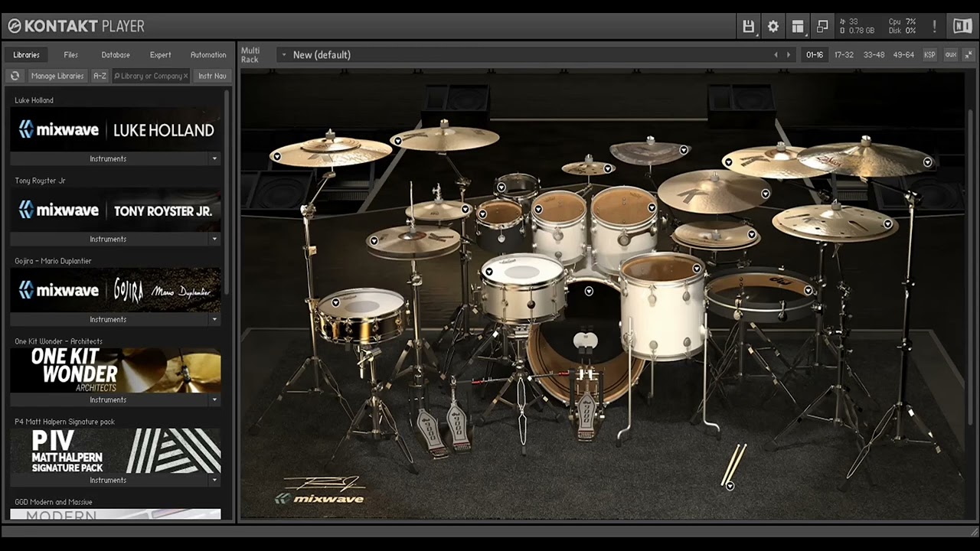Toggle the KSP script editor
The image size is (980, 551).
(x=929, y=54)
